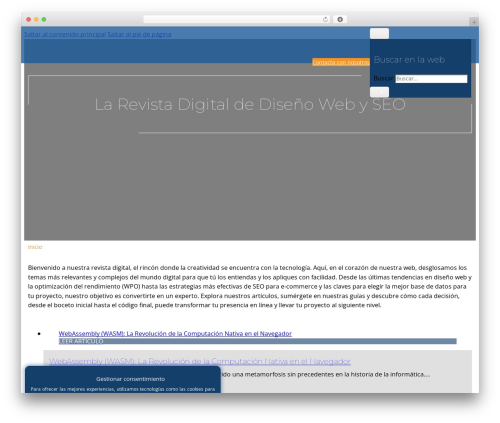Click the 'Buscar en la web' heading
This screenshot has height=423, width=500.
point(409,60)
